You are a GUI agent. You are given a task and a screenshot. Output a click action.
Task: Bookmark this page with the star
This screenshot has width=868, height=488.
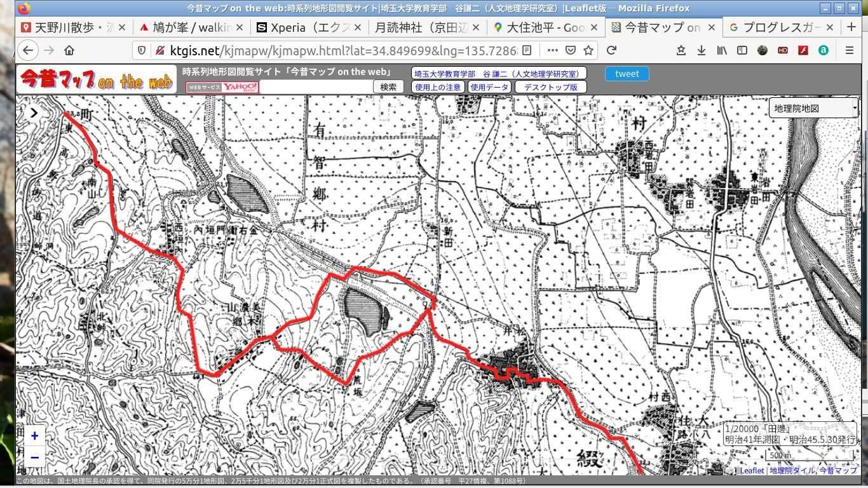coord(588,50)
